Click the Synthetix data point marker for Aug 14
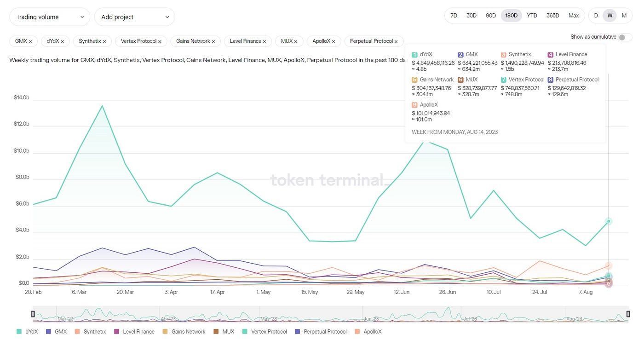 tap(609, 266)
